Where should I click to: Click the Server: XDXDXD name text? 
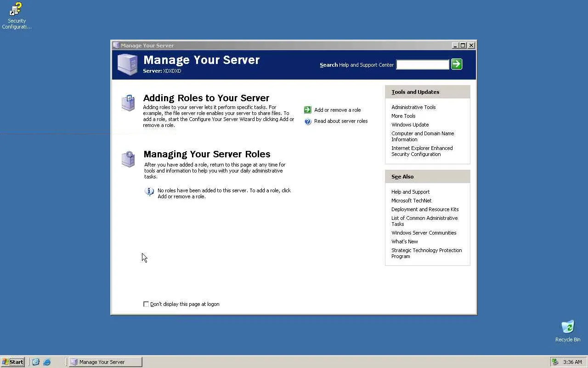pyautogui.click(x=162, y=71)
